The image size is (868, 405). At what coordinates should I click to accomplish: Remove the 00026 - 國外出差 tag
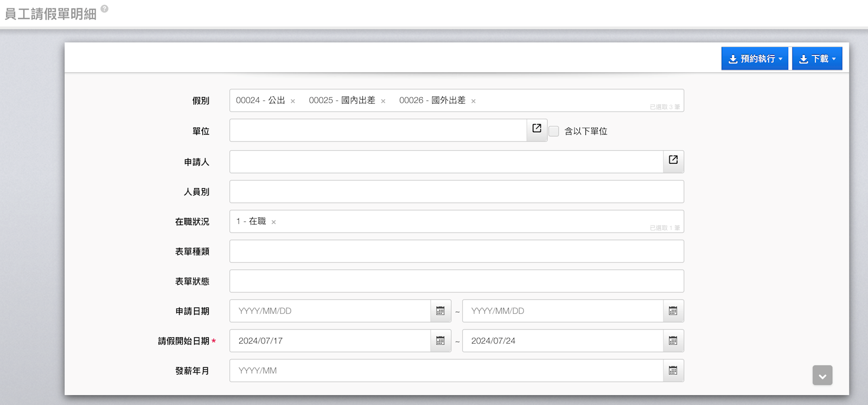coord(473,101)
